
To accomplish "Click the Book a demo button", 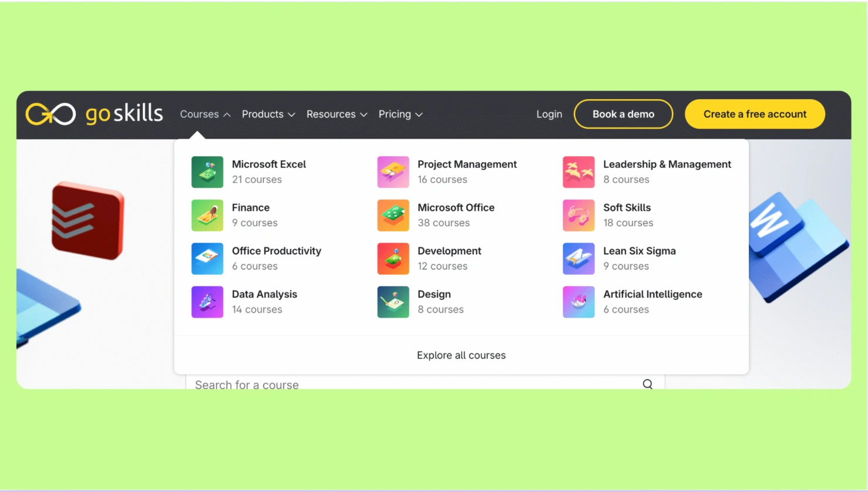I will [x=623, y=114].
